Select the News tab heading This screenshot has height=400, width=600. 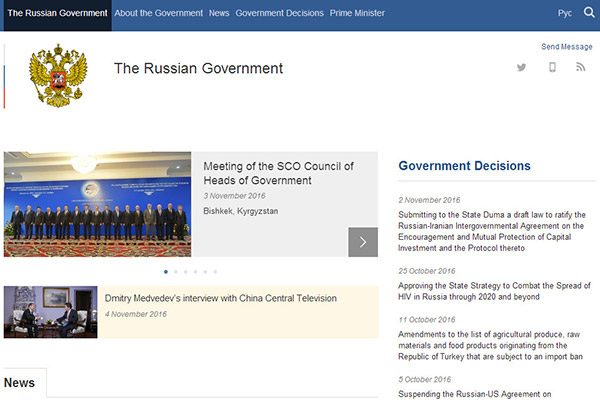pyautogui.click(x=19, y=383)
